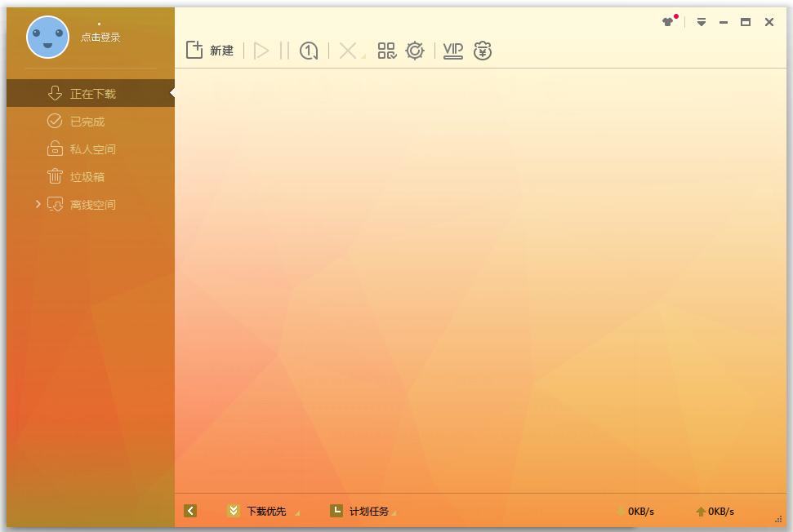Open the main menu dropdown arrow in title bar

tap(701, 22)
